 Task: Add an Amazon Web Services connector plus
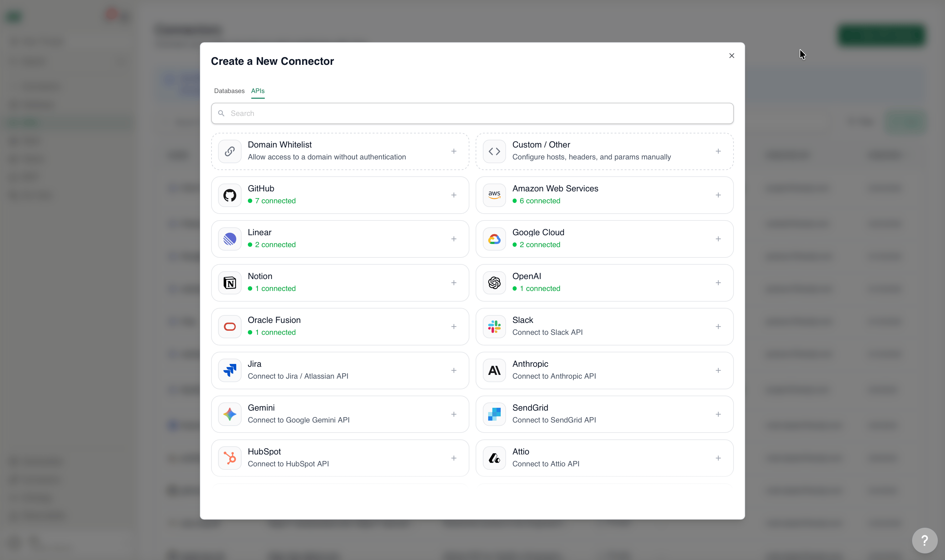(718, 195)
